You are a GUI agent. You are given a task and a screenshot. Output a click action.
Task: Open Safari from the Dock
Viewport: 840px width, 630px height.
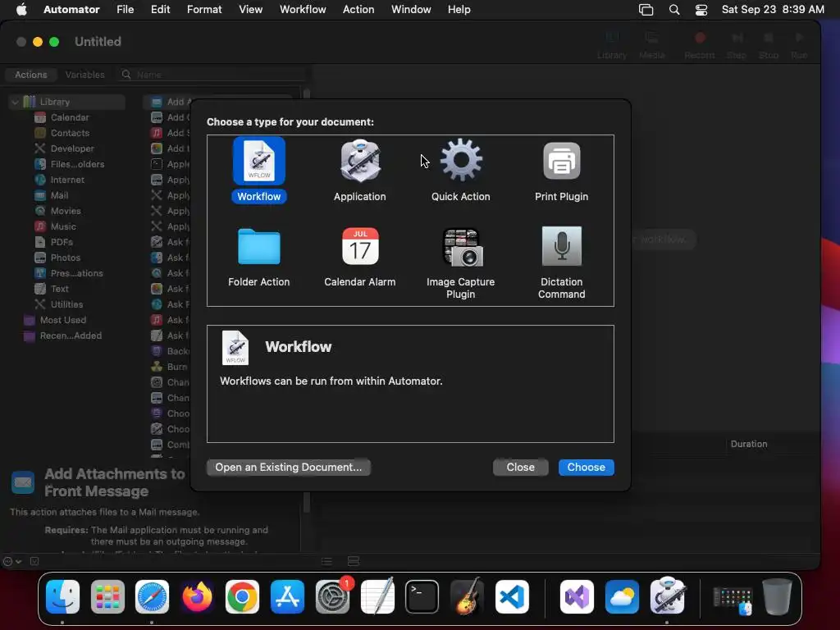[x=152, y=596]
